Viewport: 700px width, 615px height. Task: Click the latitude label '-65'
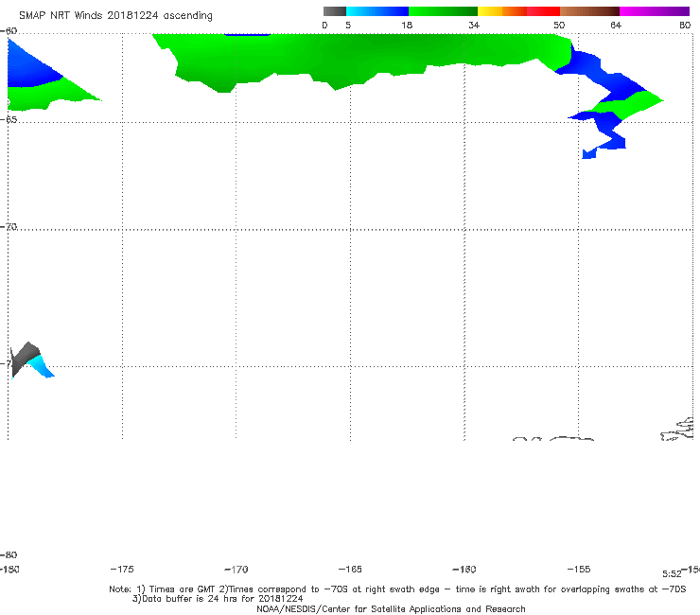tap(9, 120)
